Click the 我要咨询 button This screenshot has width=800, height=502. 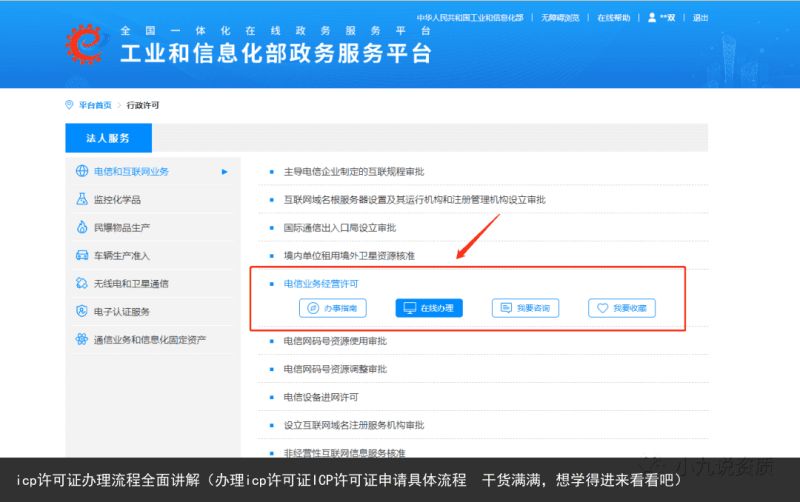[526, 308]
